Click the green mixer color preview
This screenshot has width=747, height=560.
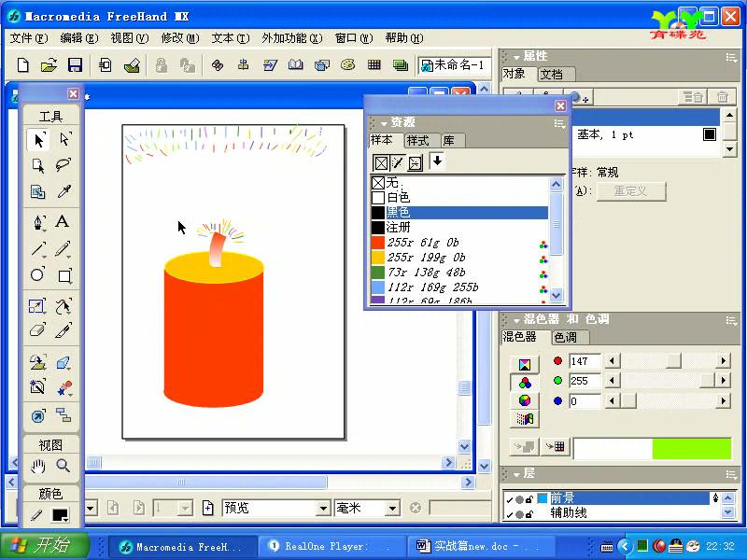click(691, 449)
